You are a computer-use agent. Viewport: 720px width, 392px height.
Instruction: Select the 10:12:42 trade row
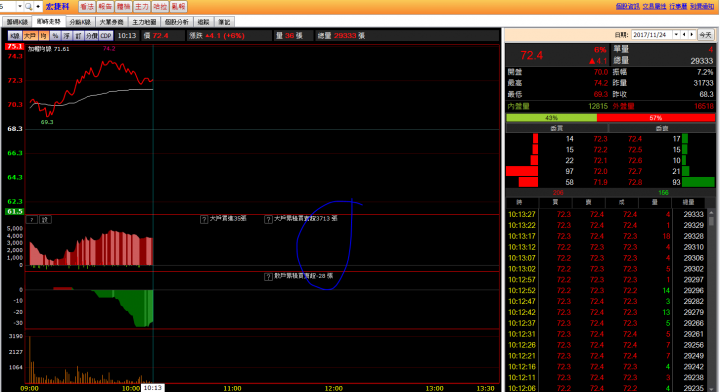click(x=606, y=312)
